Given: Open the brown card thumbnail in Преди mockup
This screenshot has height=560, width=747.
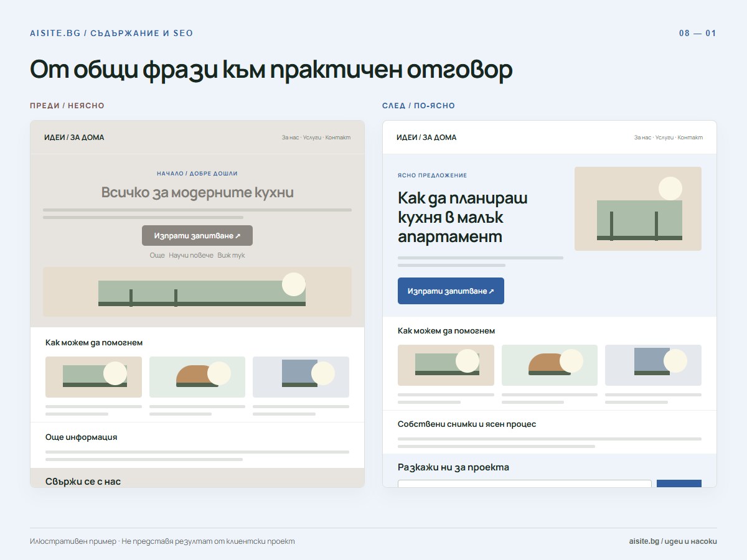Looking at the screenshot, I should 197,377.
